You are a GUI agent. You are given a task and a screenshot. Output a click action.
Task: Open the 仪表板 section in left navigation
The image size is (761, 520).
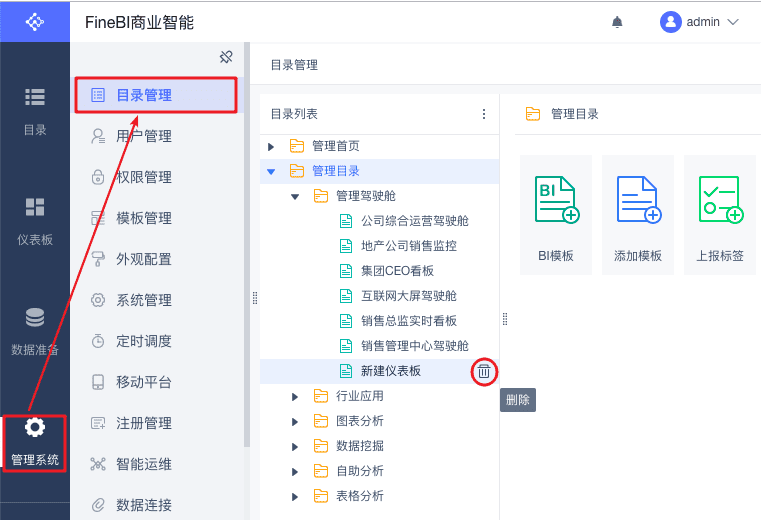(35, 221)
